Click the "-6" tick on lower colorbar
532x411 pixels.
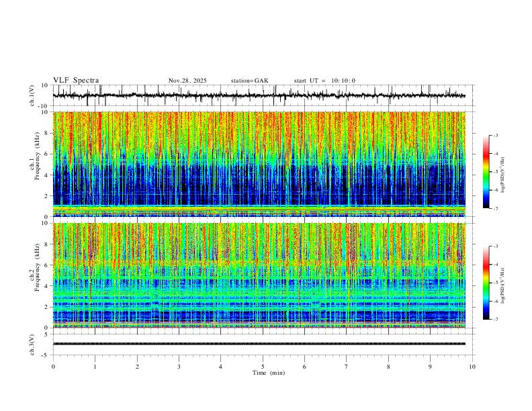(496, 301)
